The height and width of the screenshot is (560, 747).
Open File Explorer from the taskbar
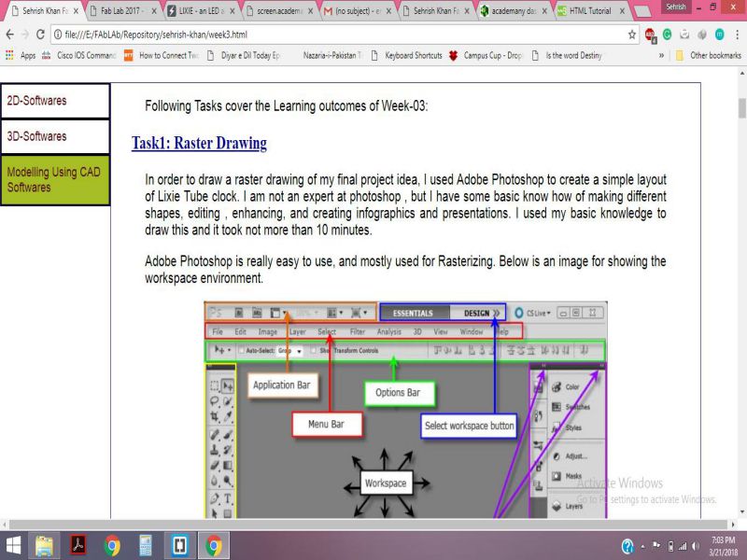coord(44,545)
